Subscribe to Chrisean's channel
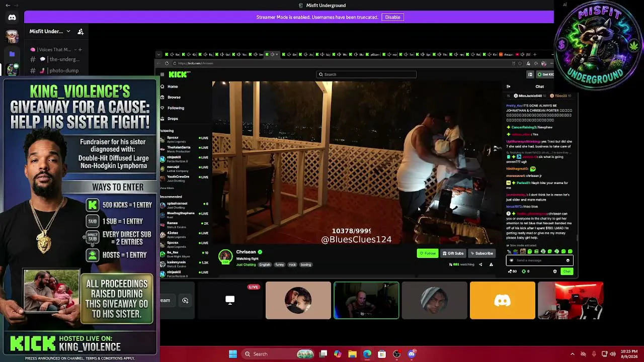The image size is (644, 362). coord(481,253)
